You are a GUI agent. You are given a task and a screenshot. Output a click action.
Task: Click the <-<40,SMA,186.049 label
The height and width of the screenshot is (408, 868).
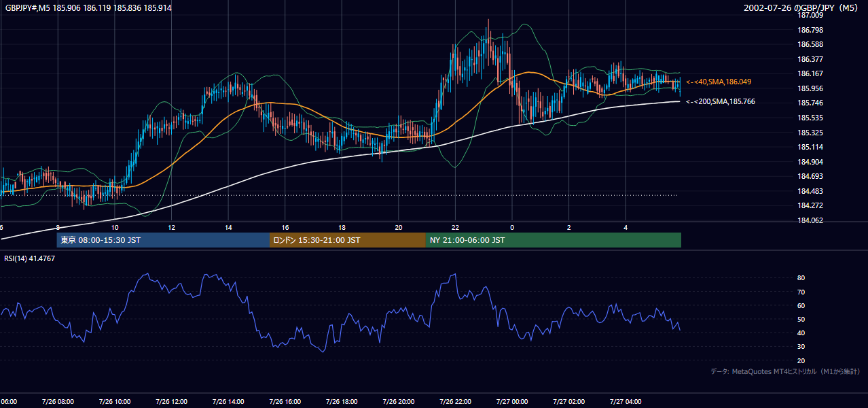[719, 82]
